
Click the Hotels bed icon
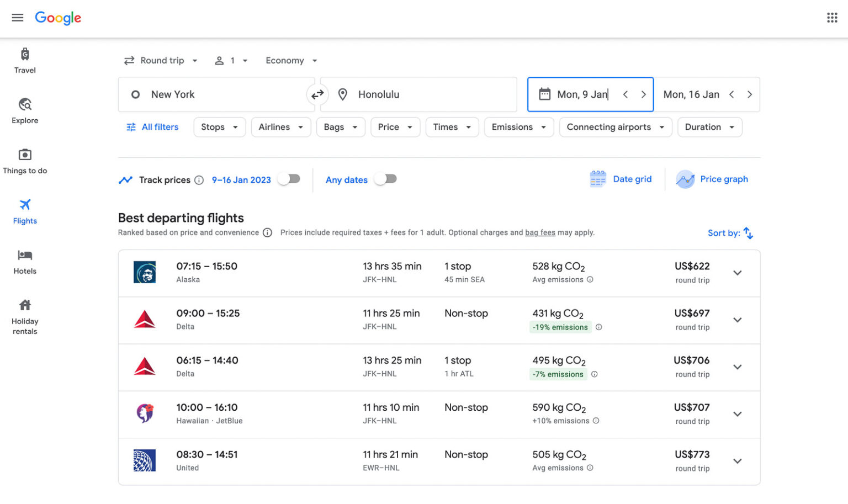pyautogui.click(x=25, y=255)
